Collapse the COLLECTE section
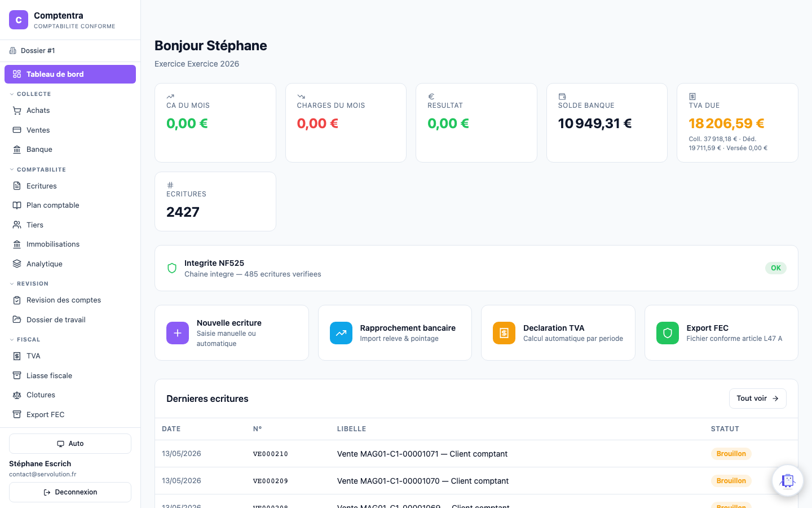The width and height of the screenshot is (812, 508). coord(31,94)
